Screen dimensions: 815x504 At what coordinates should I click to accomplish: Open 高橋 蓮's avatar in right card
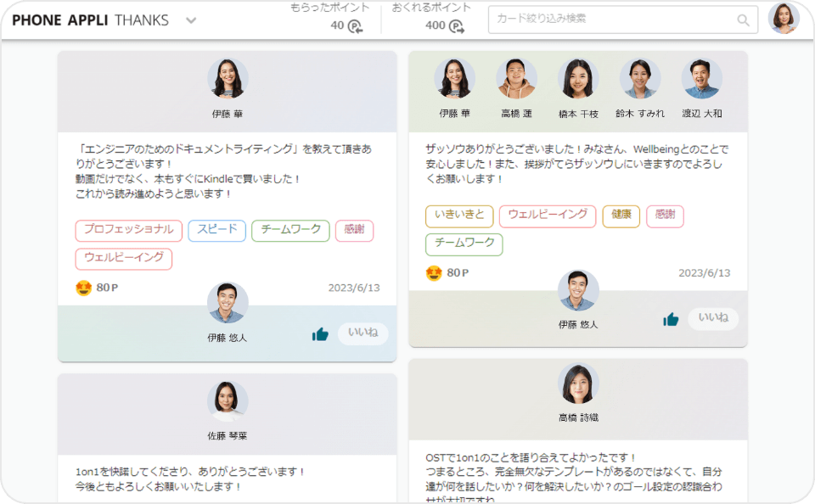(x=516, y=79)
